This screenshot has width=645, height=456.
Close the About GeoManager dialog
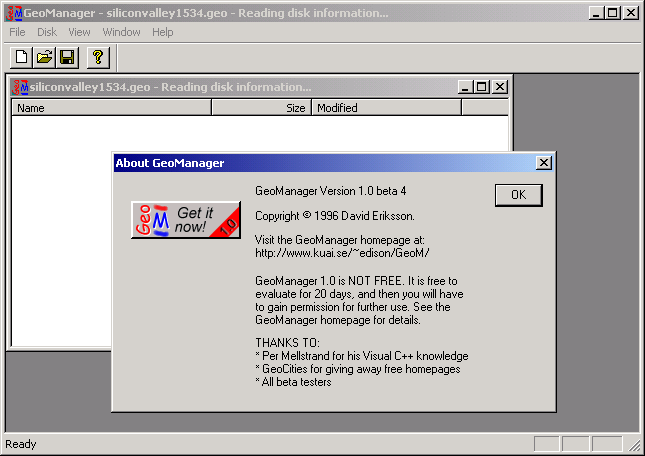tap(544, 163)
